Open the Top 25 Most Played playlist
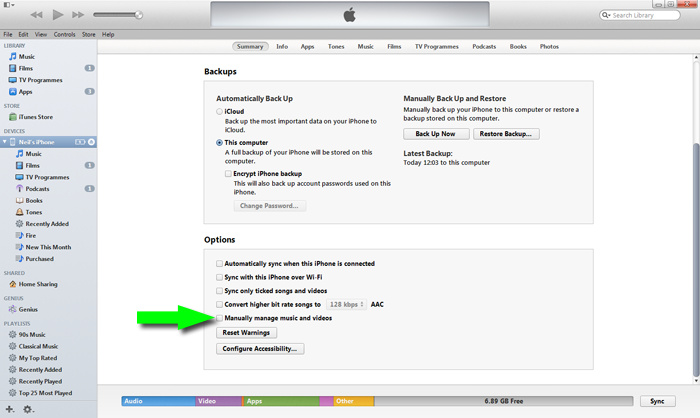700x418 pixels. tap(48, 393)
